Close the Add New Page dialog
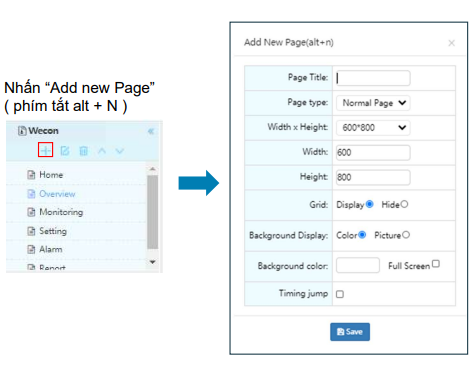This screenshot has height=374, width=475. click(x=451, y=43)
